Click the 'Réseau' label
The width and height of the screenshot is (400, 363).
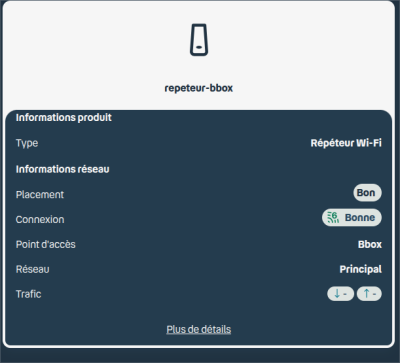(x=33, y=269)
